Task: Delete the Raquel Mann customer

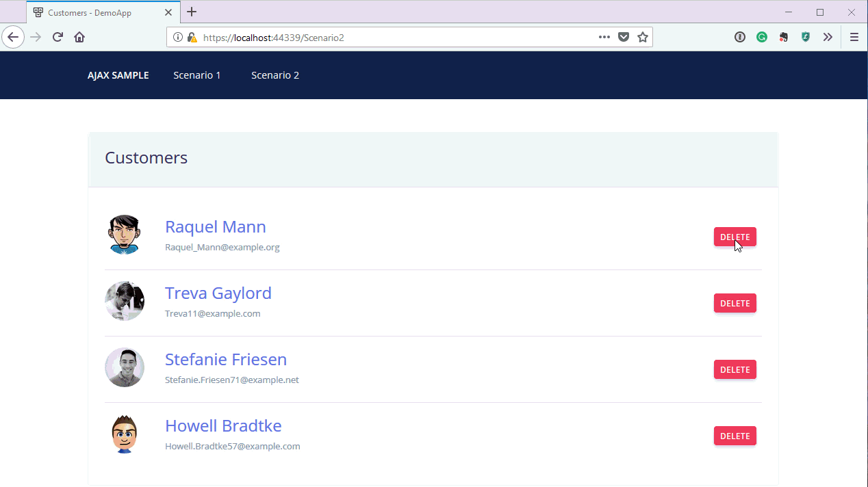Action: pos(735,237)
